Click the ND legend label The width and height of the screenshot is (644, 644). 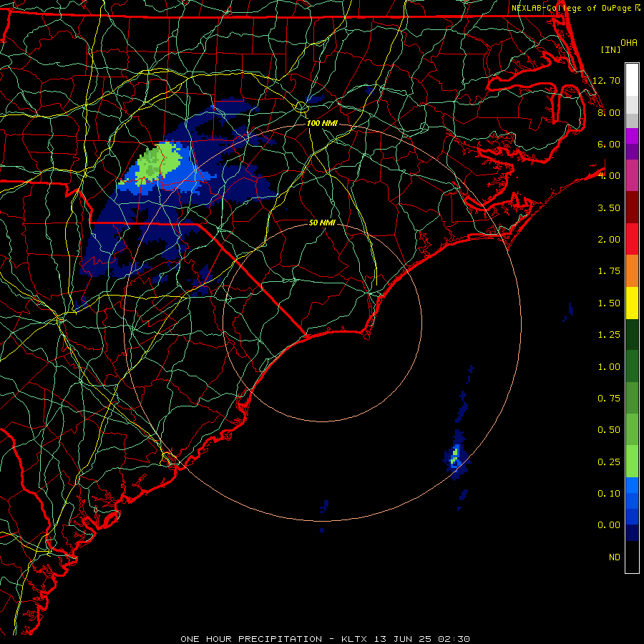615,557
